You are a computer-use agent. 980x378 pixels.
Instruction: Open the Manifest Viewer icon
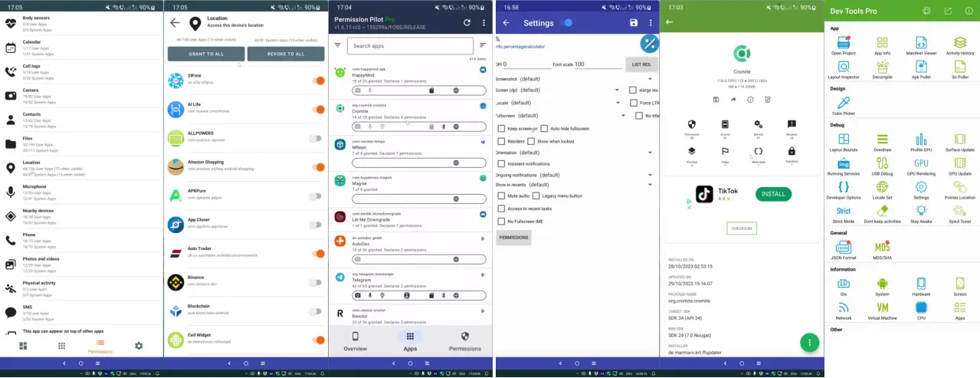tap(921, 44)
